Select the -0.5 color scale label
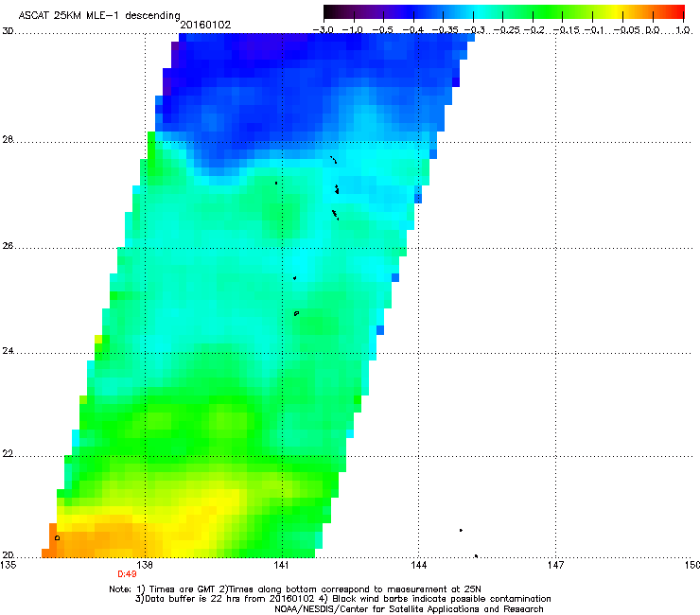 pos(382,30)
